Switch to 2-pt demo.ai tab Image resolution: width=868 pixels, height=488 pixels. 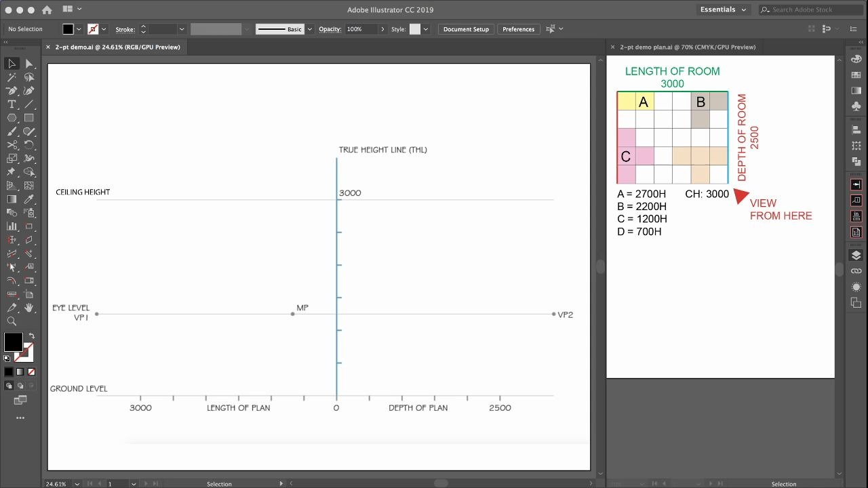pos(117,47)
